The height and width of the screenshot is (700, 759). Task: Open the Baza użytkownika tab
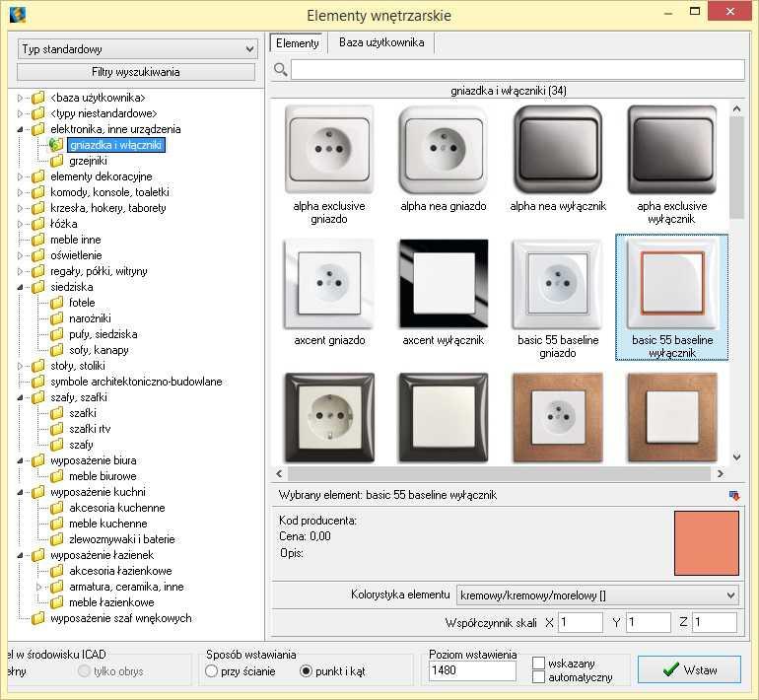(381, 42)
